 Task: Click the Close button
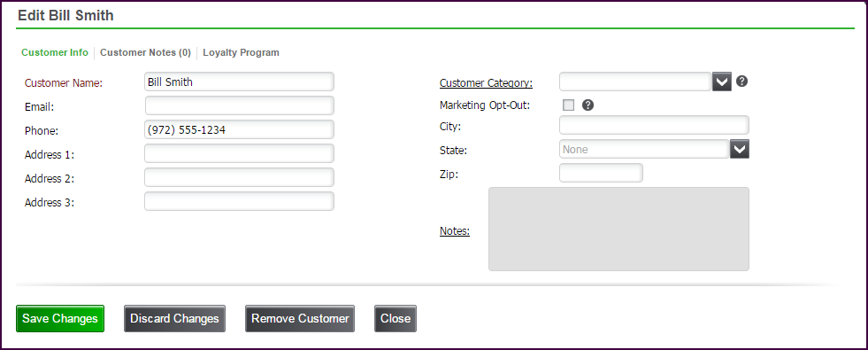(x=396, y=318)
